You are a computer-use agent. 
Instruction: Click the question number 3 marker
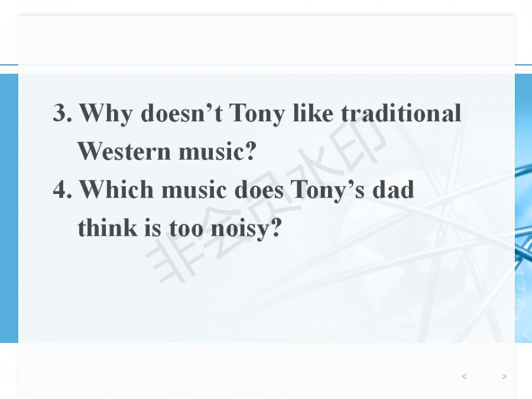point(61,113)
